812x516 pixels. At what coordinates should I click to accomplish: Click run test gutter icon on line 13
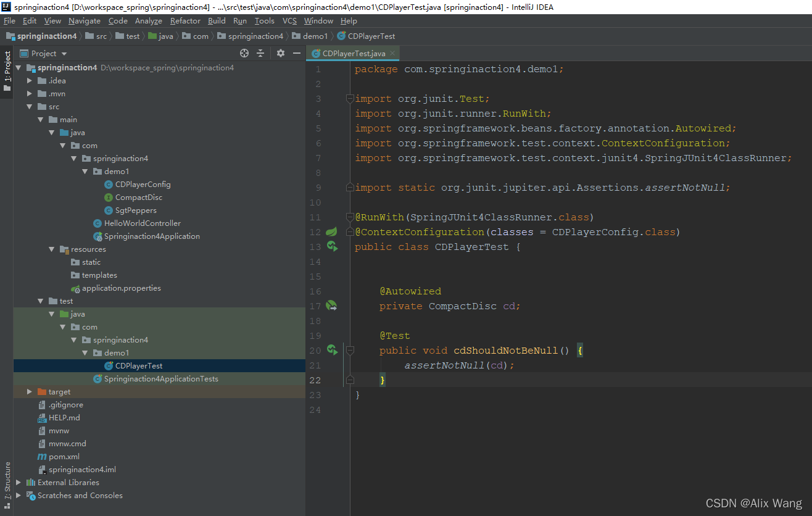[x=332, y=247]
